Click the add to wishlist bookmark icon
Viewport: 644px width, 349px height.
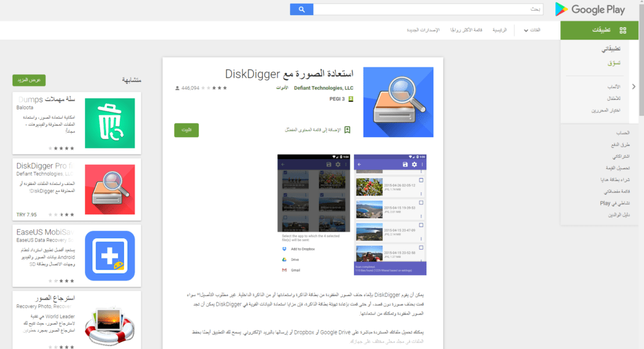point(347,130)
